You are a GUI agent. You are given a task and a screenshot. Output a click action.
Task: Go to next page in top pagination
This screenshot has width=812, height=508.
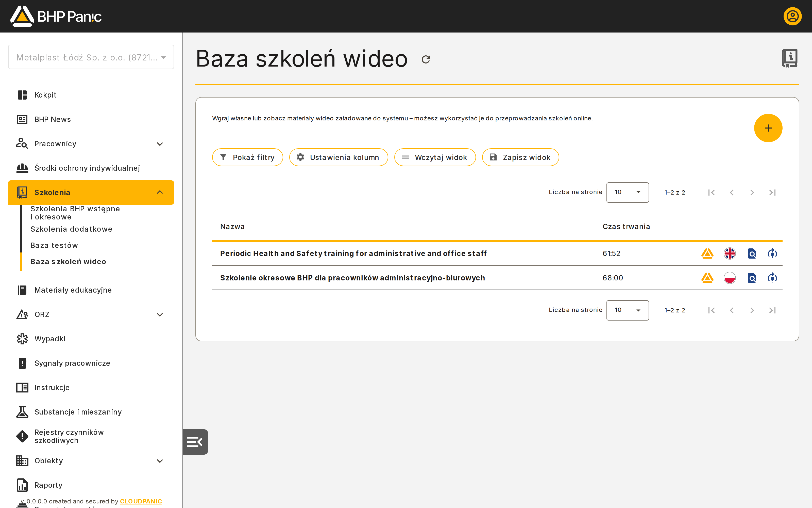[752, 193]
